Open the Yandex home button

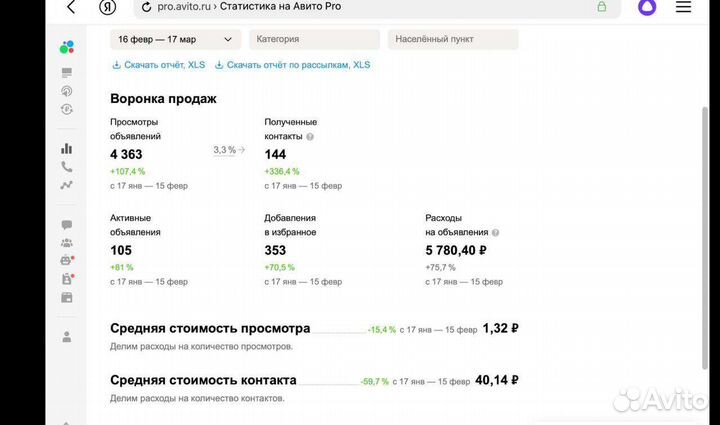click(107, 7)
